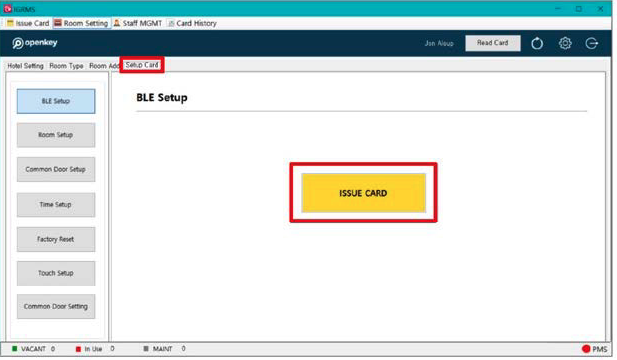Open the settings gear icon
Image resolution: width=617 pixels, height=360 pixels.
pos(565,43)
